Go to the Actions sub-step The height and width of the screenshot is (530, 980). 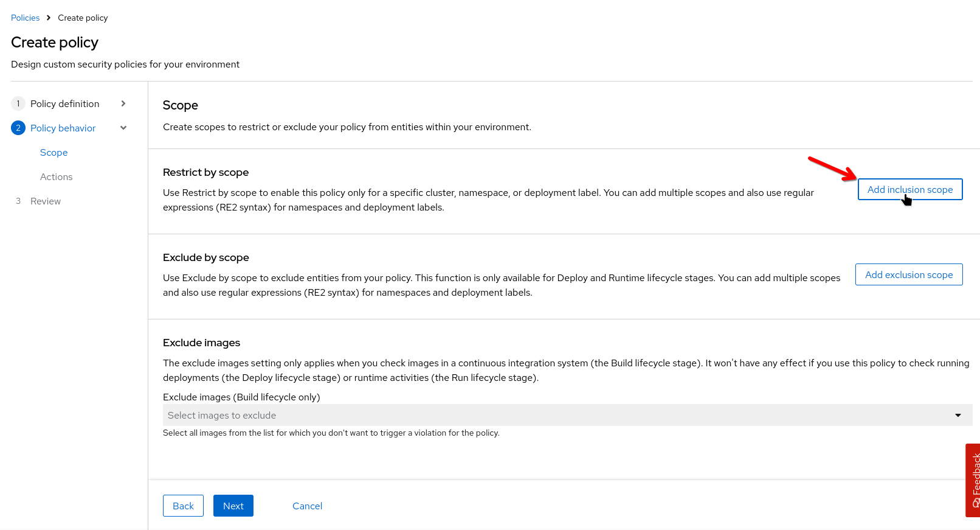pos(56,176)
